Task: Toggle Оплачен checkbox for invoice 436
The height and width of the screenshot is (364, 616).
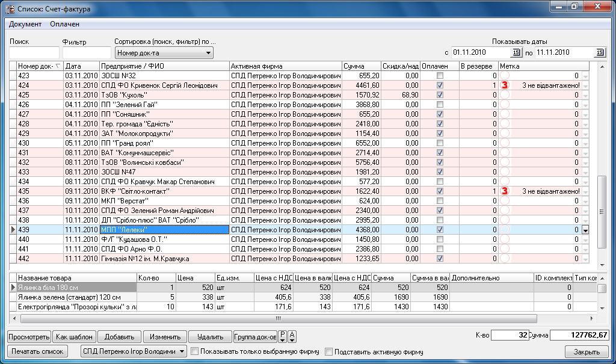Action: [x=440, y=201]
